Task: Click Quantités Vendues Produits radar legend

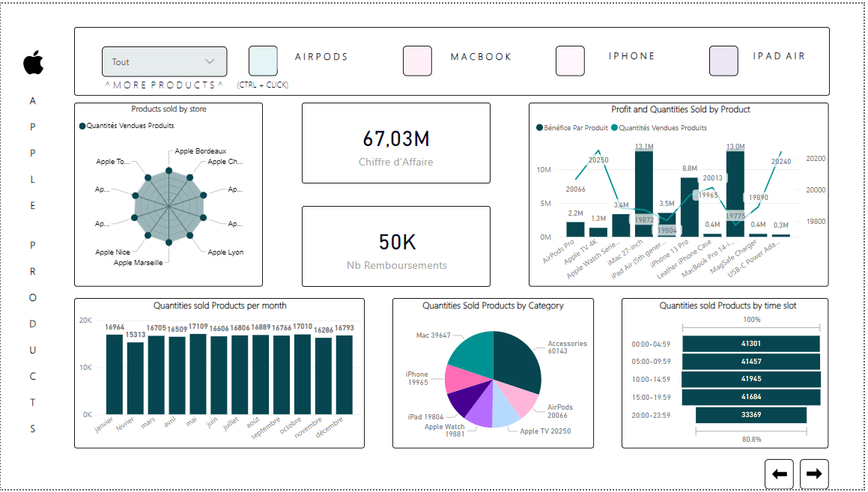Action: [x=82, y=127]
